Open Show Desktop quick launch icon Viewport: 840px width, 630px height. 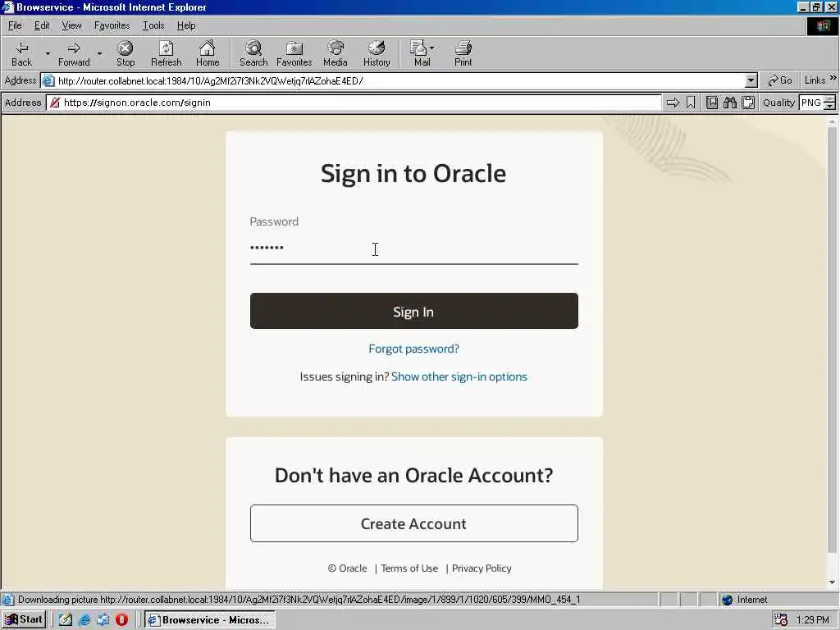[66, 620]
